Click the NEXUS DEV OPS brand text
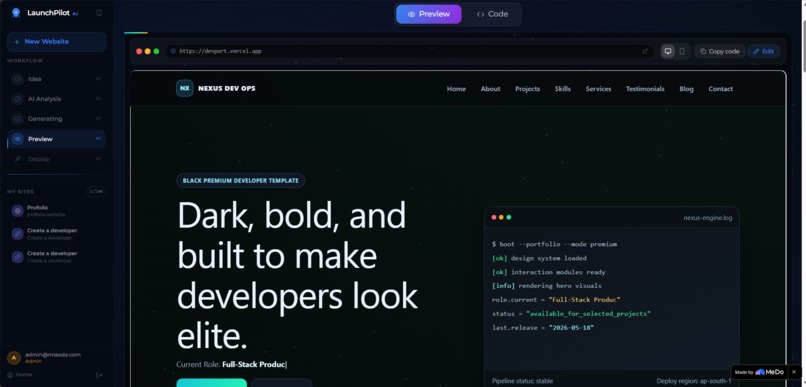Screen dimensions: 806x387 (x=227, y=88)
